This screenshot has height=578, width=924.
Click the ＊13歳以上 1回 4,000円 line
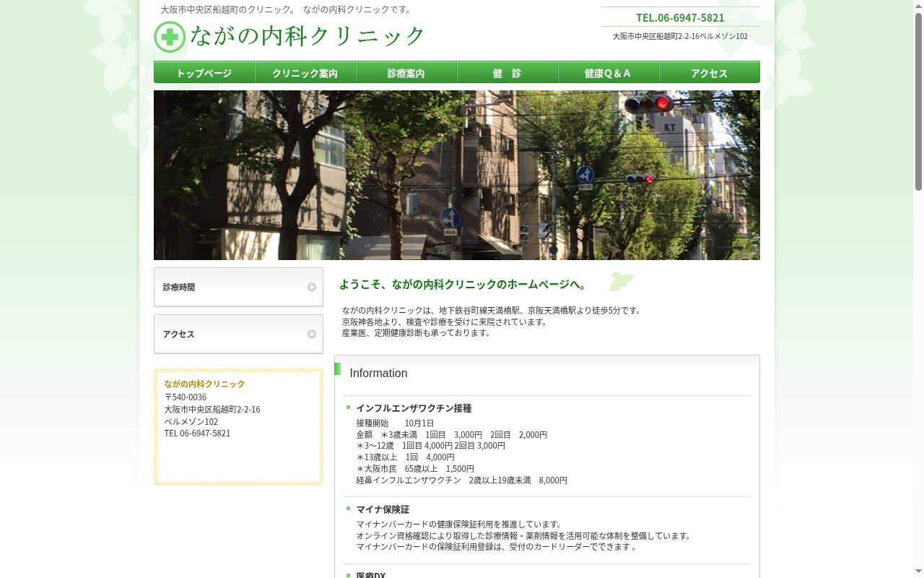(405, 457)
